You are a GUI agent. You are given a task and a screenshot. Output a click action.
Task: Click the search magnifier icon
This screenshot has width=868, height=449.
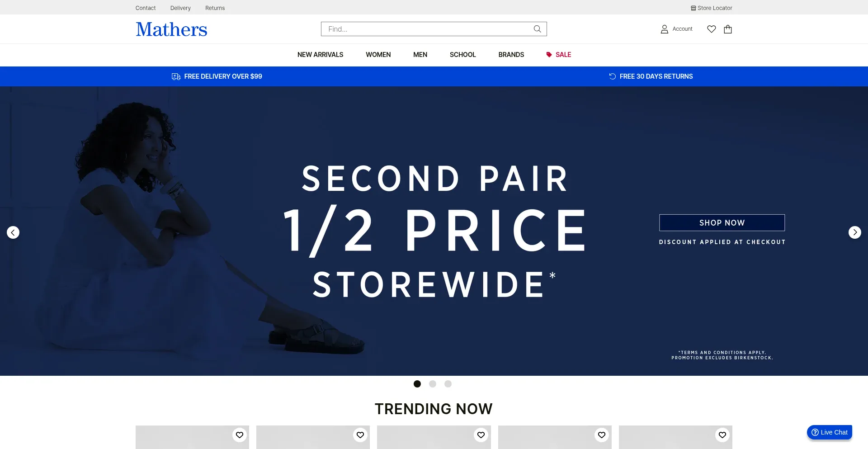tap(537, 29)
